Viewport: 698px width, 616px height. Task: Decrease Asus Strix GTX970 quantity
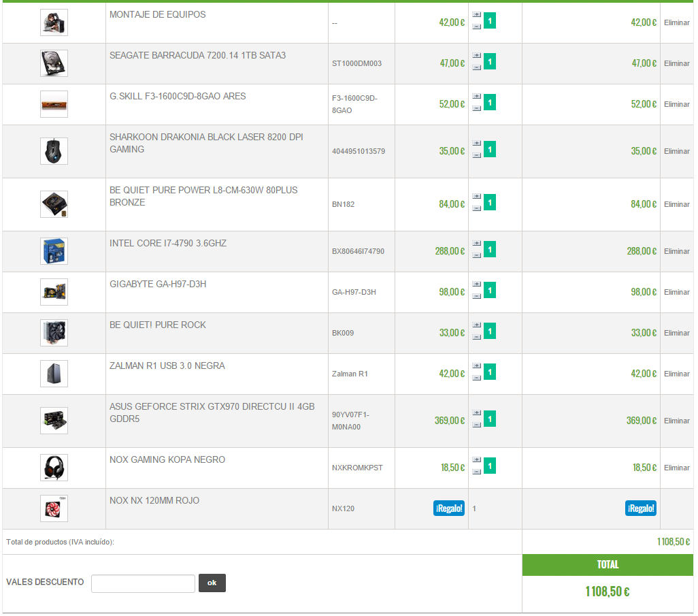(x=476, y=425)
